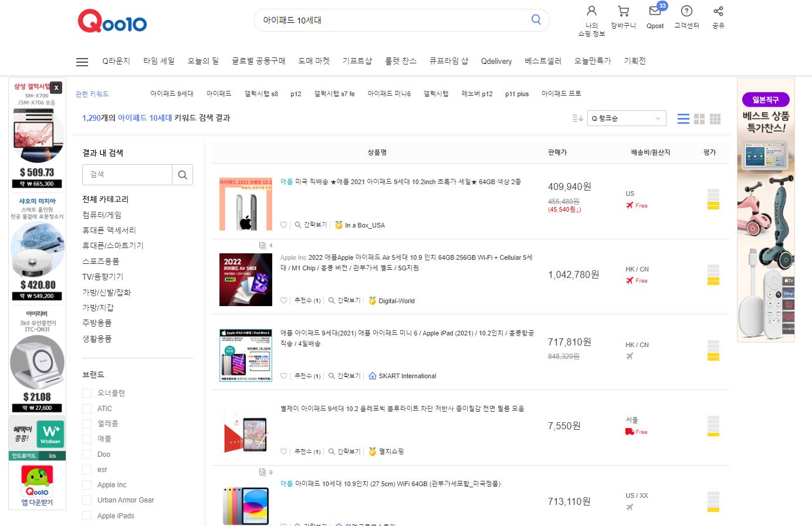The height and width of the screenshot is (526, 812).
Task: Select the 안드로이드 app tab
Action: click(24, 456)
